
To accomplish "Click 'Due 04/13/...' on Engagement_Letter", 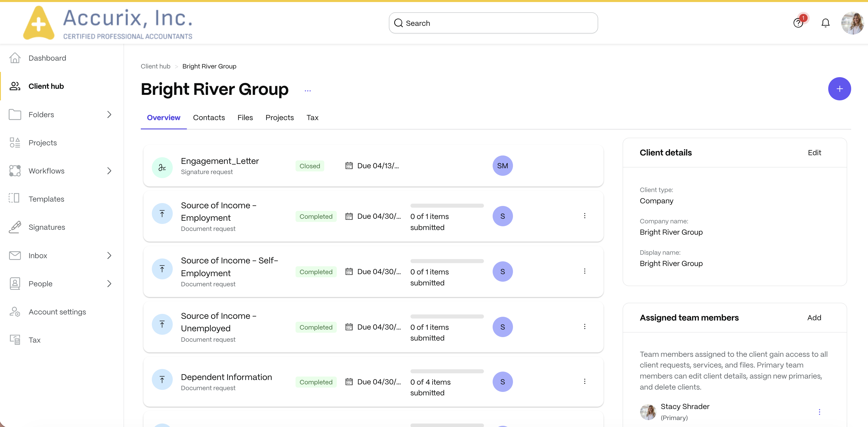I will point(378,166).
